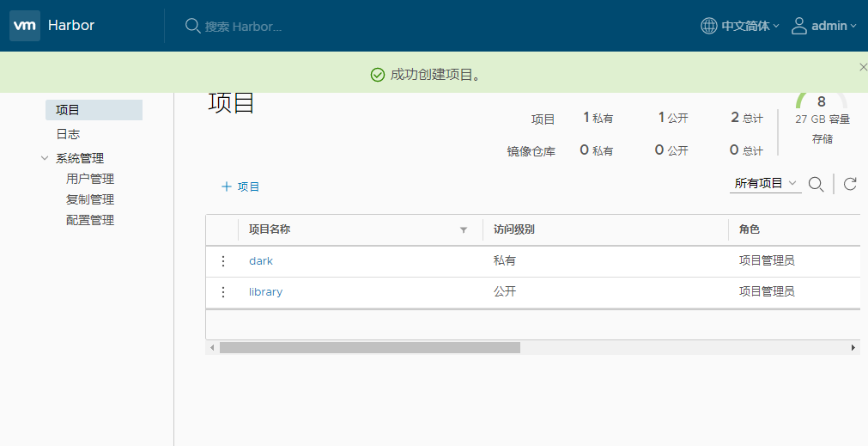Click the VMware vm logo icon
This screenshot has width=868, height=446.
(x=25, y=26)
